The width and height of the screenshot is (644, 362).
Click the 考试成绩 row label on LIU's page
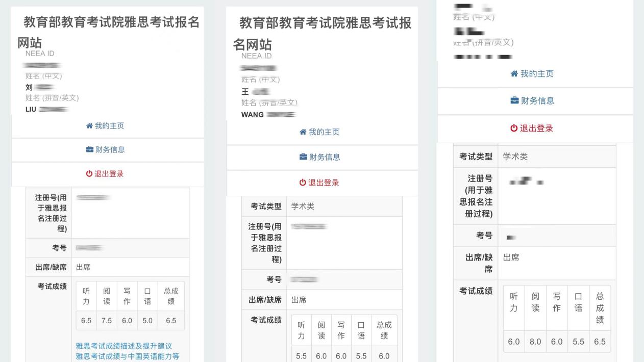click(52, 287)
